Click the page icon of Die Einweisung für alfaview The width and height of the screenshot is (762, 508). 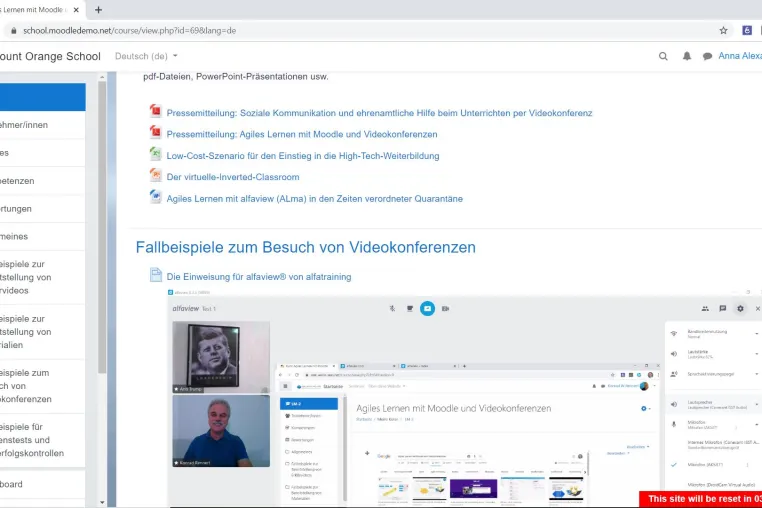coord(156,275)
